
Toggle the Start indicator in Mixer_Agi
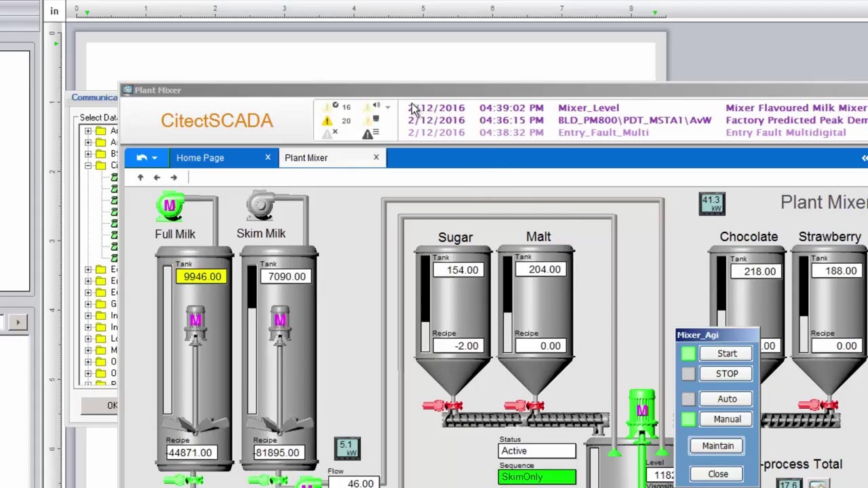pyautogui.click(x=688, y=354)
